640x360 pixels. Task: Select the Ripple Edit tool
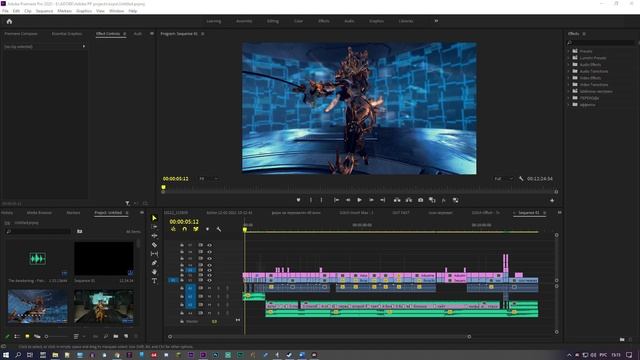click(154, 236)
